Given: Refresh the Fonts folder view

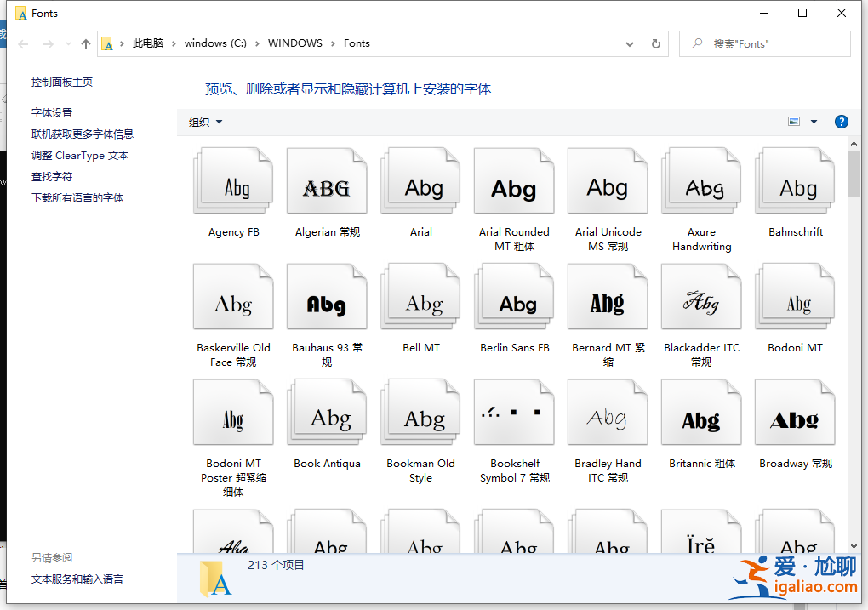Looking at the screenshot, I should [x=655, y=43].
